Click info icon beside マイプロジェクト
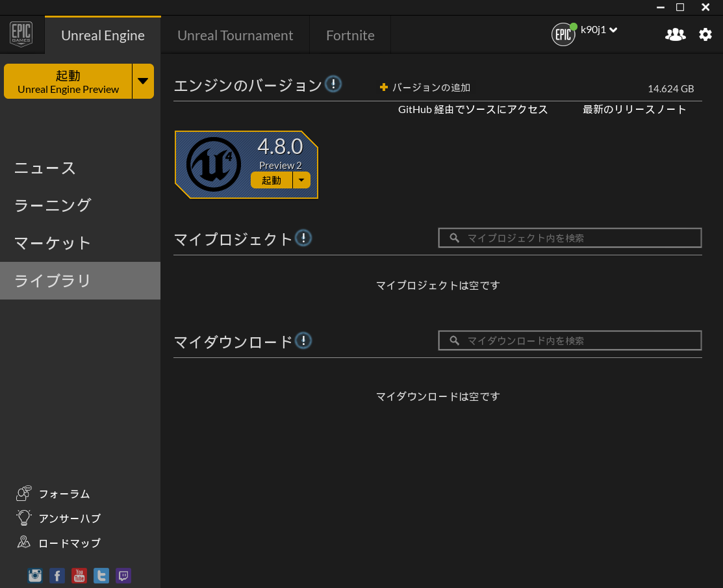 [303, 238]
